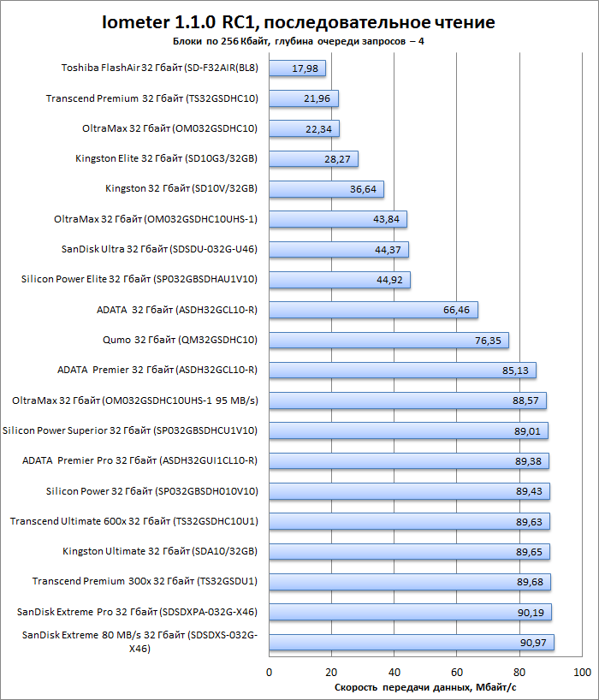The height and width of the screenshot is (700, 599).
Task: Select the SanDisk Extreme 80 MB/s label
Action: tap(139, 642)
